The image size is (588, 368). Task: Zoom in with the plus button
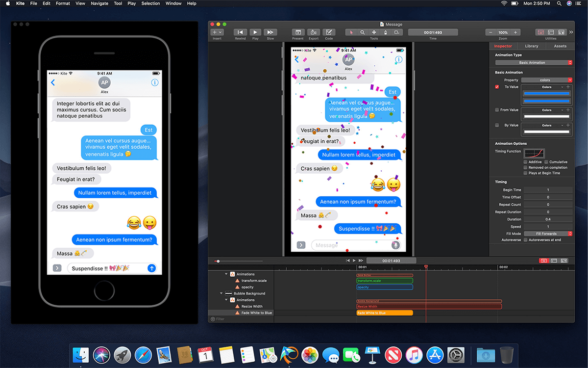[x=515, y=32]
